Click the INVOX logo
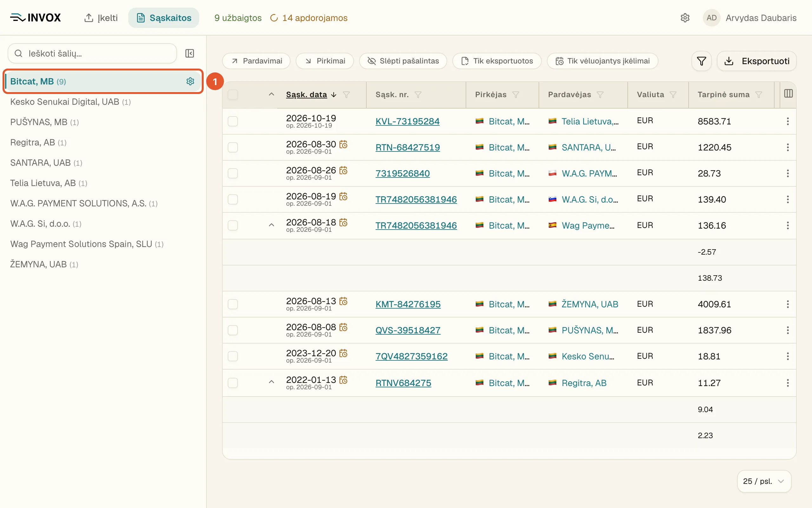 (36, 17)
